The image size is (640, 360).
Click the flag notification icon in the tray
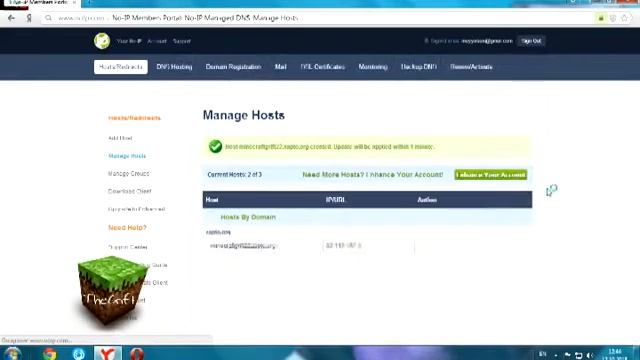567,355
